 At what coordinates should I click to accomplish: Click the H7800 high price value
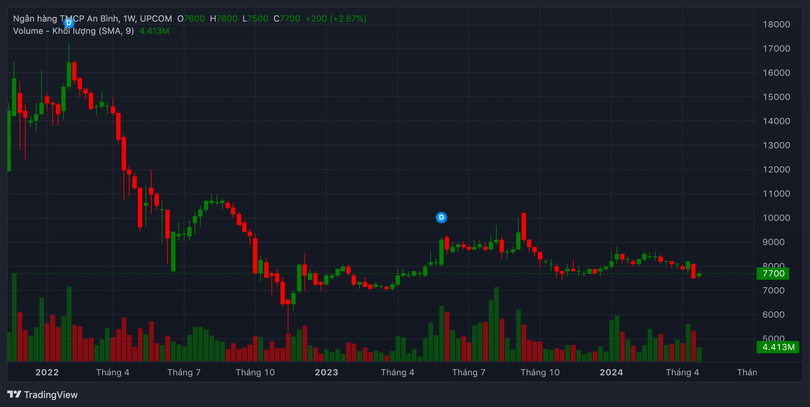(x=224, y=18)
